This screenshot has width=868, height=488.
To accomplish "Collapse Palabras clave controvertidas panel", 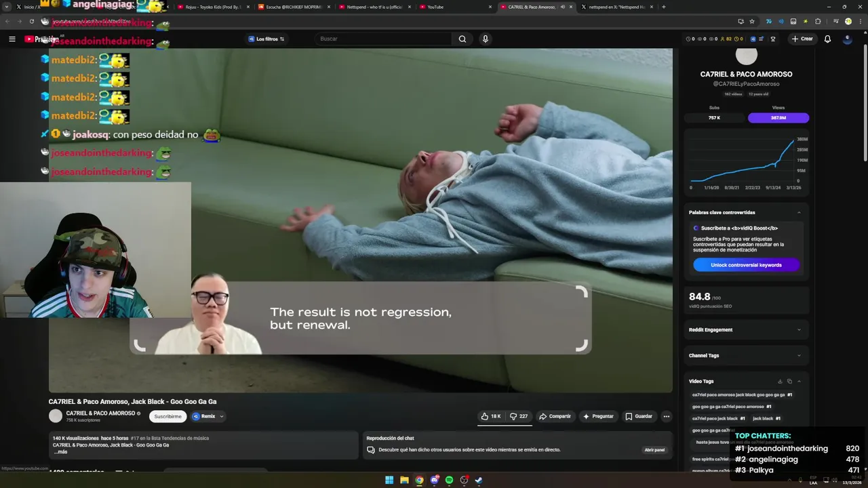I will 799,212.
